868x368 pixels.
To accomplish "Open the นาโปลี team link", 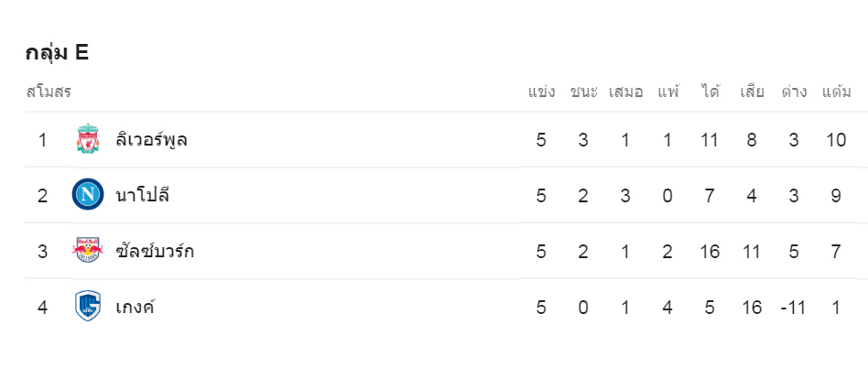I will [x=143, y=195].
